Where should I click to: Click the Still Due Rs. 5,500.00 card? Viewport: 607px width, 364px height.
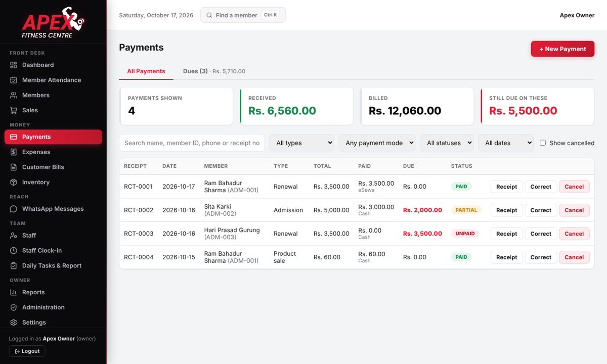point(537,106)
